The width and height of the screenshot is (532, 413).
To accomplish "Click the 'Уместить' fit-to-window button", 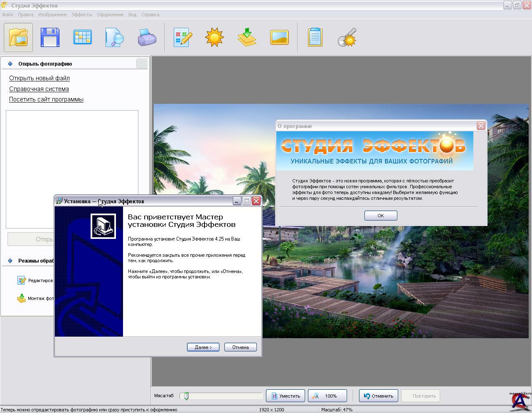I will coord(286,396).
